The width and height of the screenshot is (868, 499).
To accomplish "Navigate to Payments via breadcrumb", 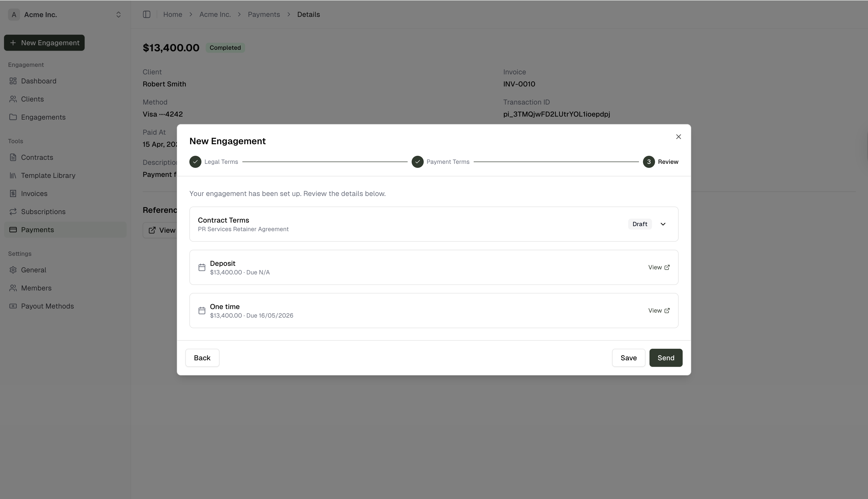I will click(x=264, y=14).
